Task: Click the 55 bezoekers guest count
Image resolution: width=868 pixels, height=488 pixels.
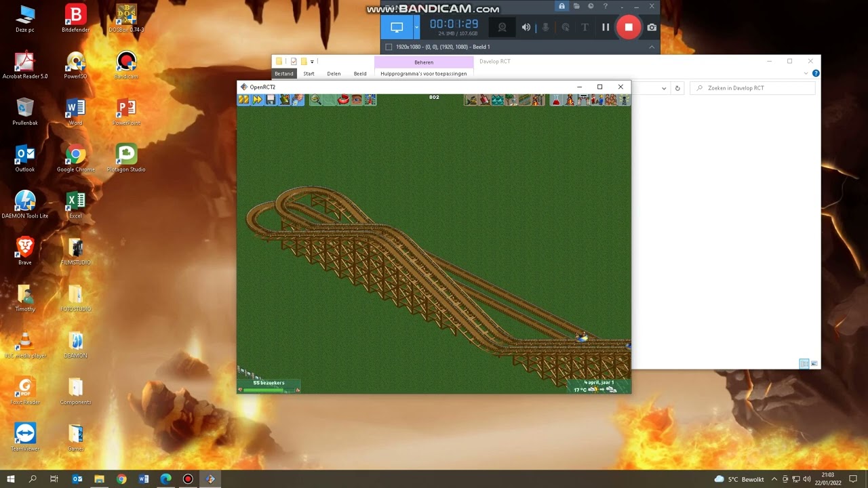Action: [x=269, y=383]
